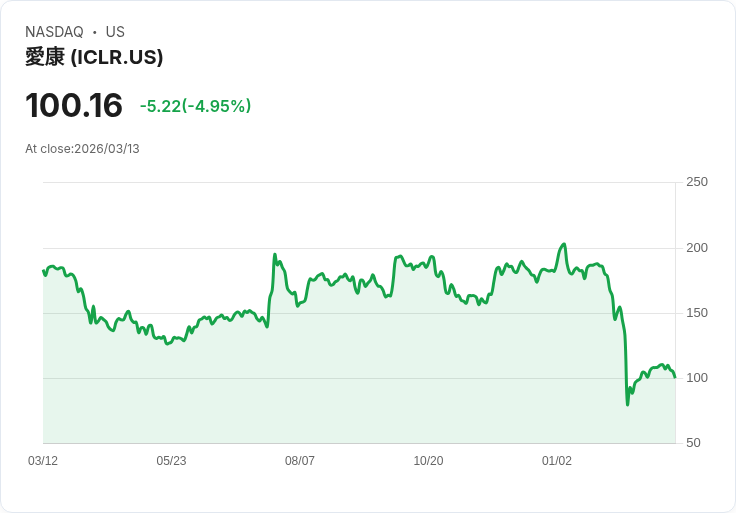Image resolution: width=736 pixels, height=513 pixels.
Task: Select the 03/12 date on the x-axis
Action: click(43, 461)
